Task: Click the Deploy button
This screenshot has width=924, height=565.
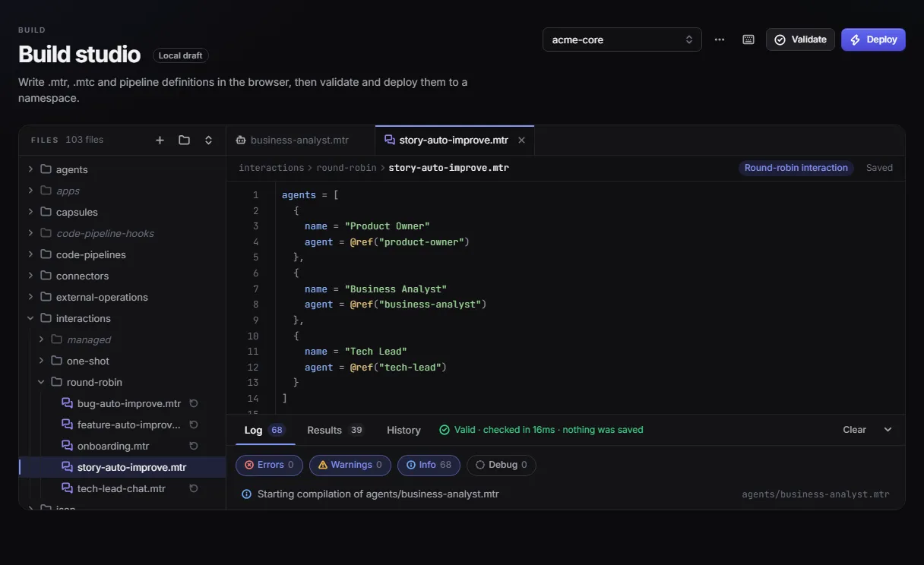Action: (873, 39)
